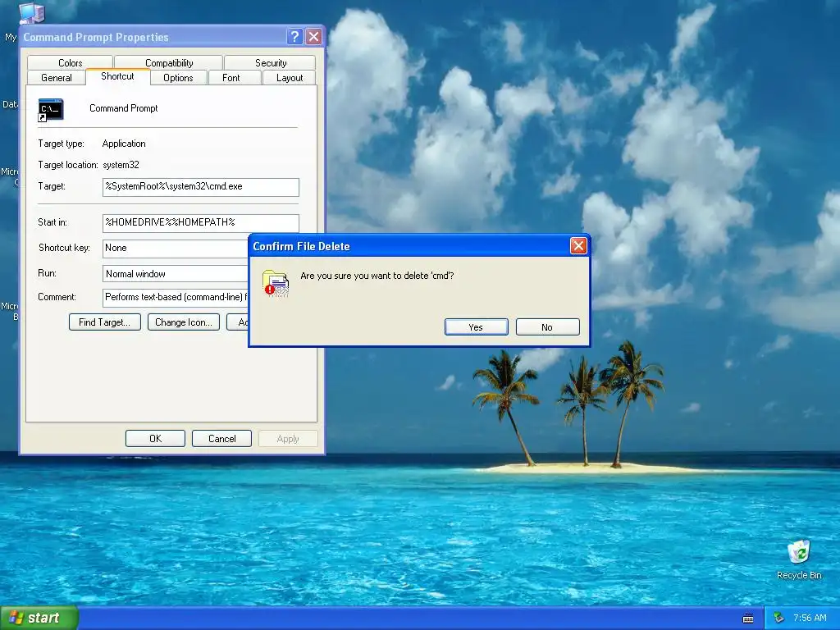Open the Windows Start menu

point(39,618)
